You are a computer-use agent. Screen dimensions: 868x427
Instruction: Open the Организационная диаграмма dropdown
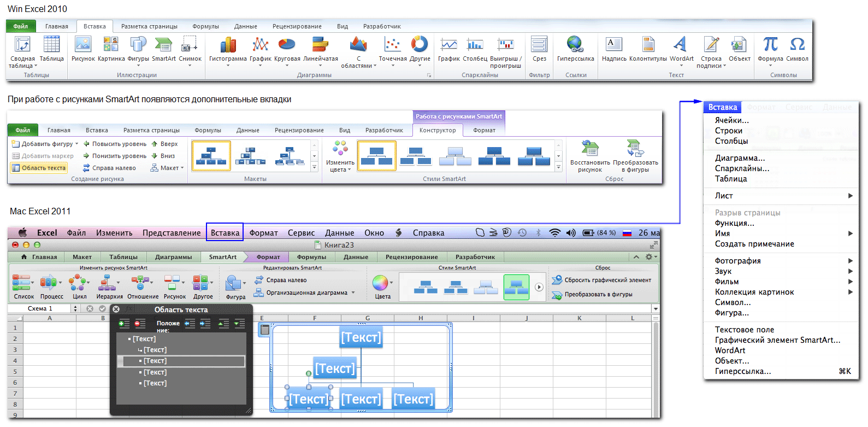click(x=353, y=293)
